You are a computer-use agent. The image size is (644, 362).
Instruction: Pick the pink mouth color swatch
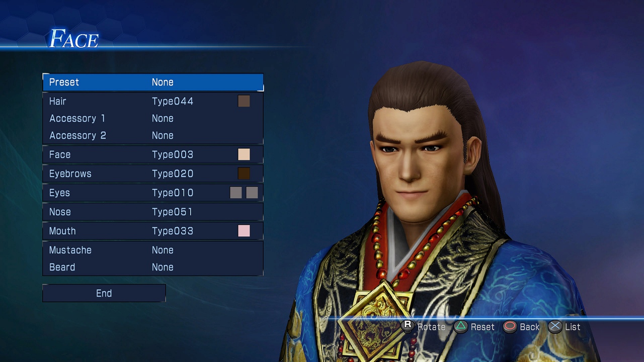pyautogui.click(x=244, y=231)
